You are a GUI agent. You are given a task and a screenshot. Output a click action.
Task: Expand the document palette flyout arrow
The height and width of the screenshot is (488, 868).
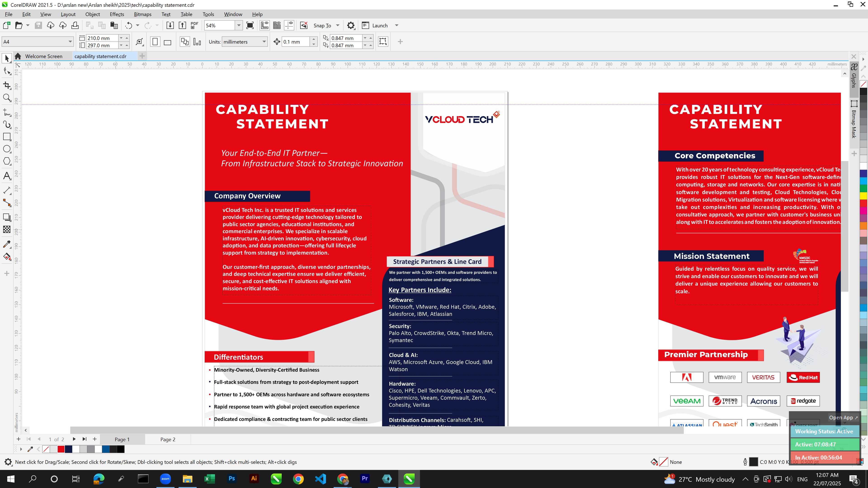[x=21, y=449]
